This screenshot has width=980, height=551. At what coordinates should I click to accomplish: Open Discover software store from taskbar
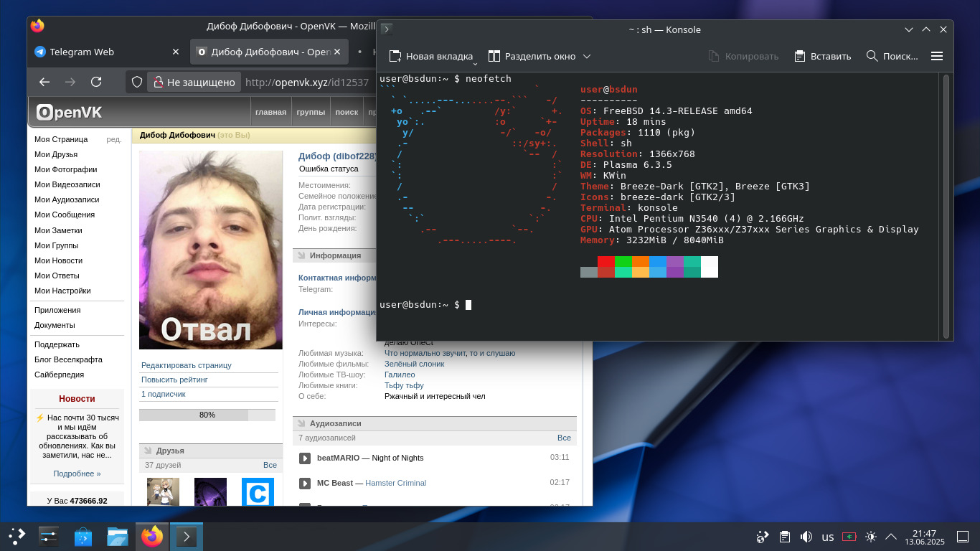point(83,537)
